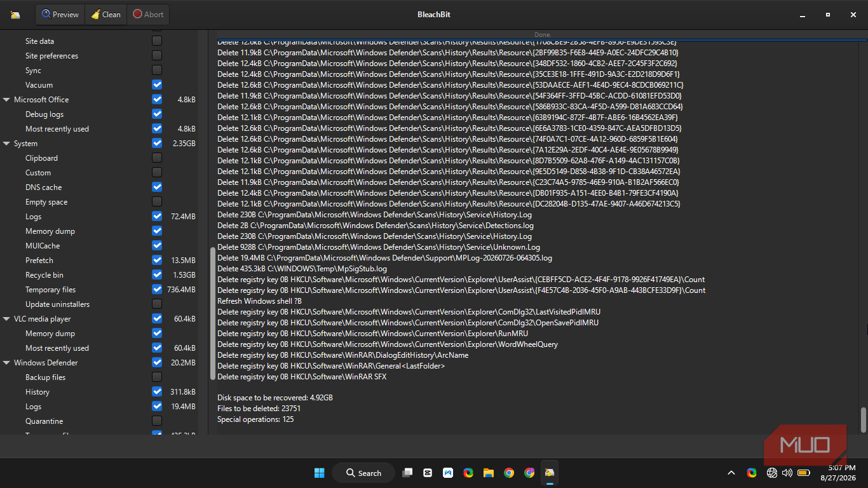868x488 pixels.
Task: Open the taskbar Search box
Action: point(365,473)
